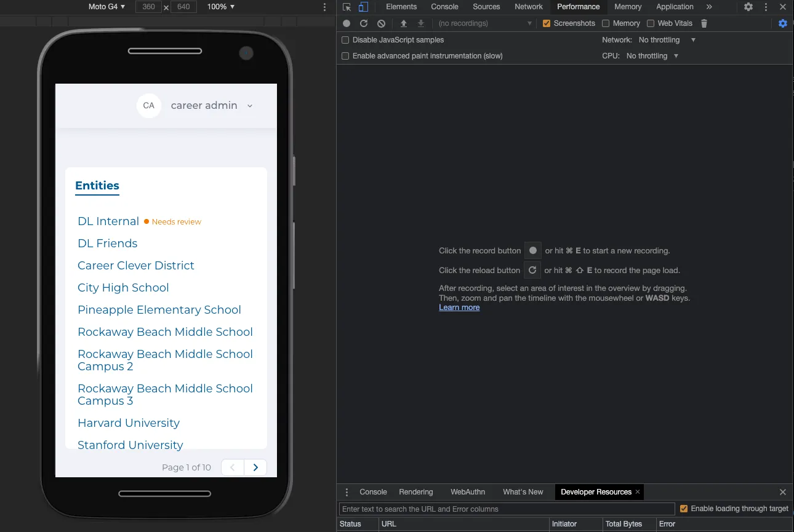Click the URL and Error search field

(507, 509)
